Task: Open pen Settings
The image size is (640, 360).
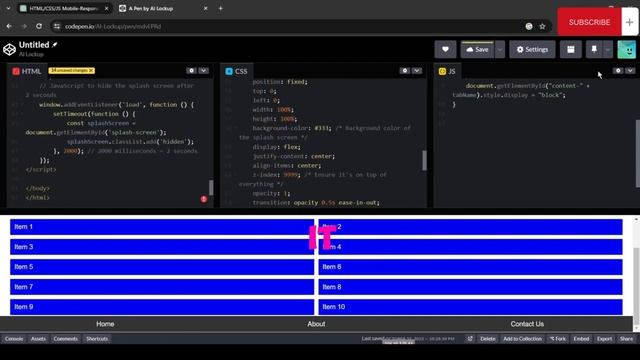Action: point(532,49)
